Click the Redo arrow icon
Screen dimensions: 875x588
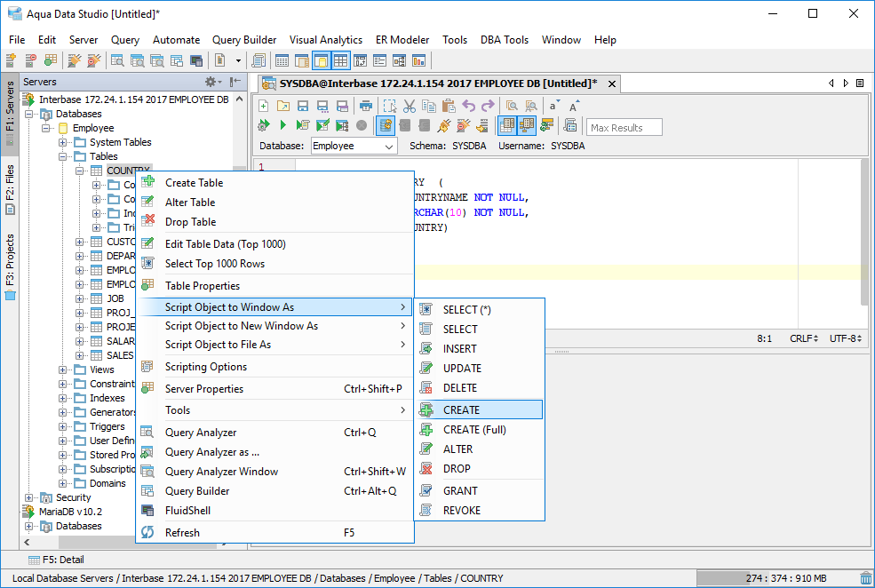(488, 106)
